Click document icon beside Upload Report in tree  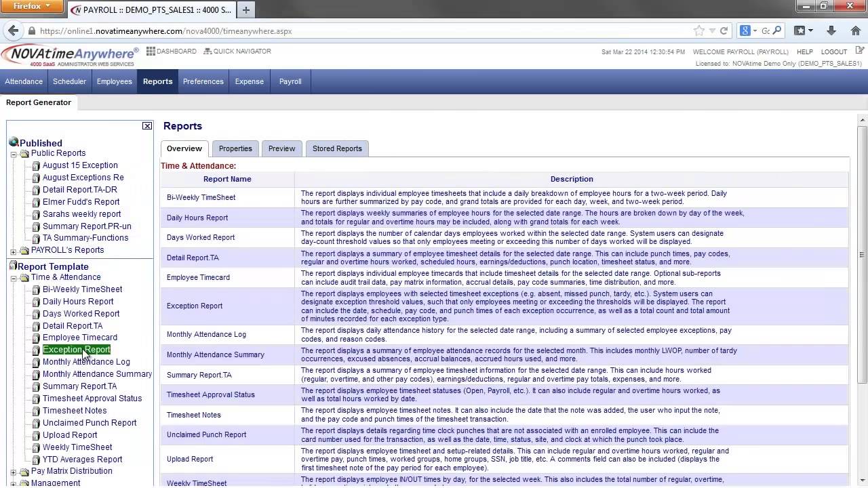(x=36, y=435)
